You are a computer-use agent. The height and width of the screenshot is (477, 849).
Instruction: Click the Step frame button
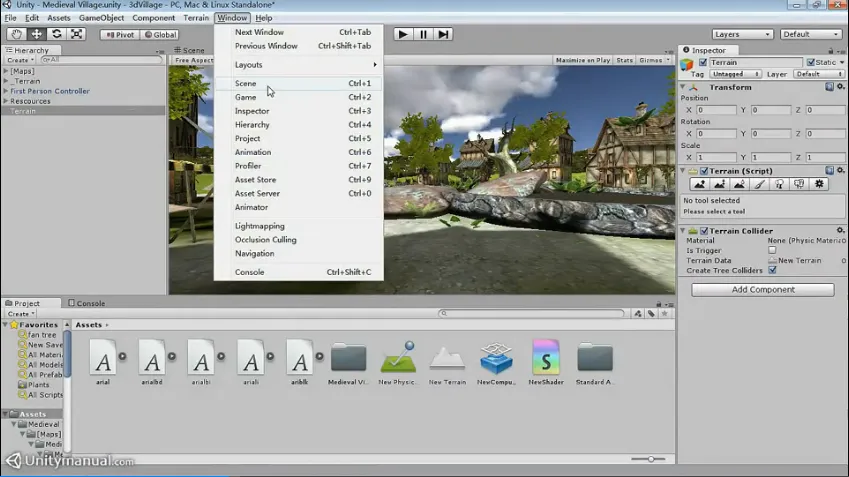point(443,34)
